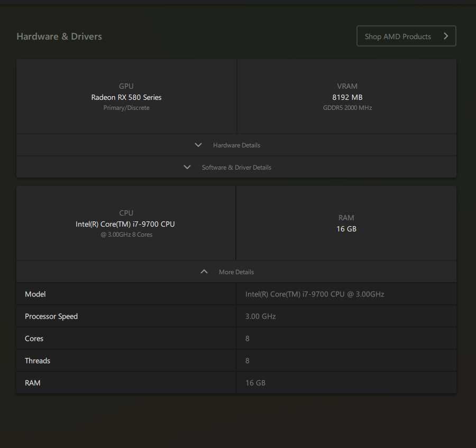The height and width of the screenshot is (448, 476).
Task: Click the CPU card heading
Action: tap(126, 213)
